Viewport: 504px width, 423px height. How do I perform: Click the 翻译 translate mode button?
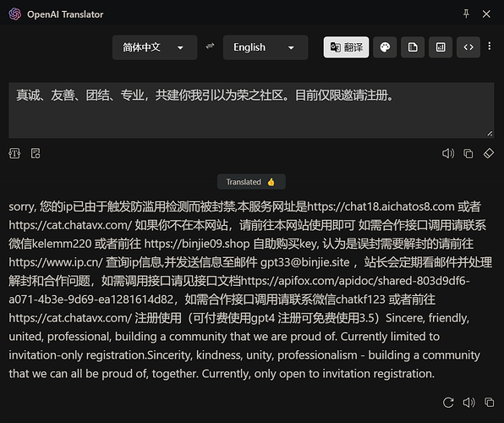pyautogui.click(x=346, y=47)
